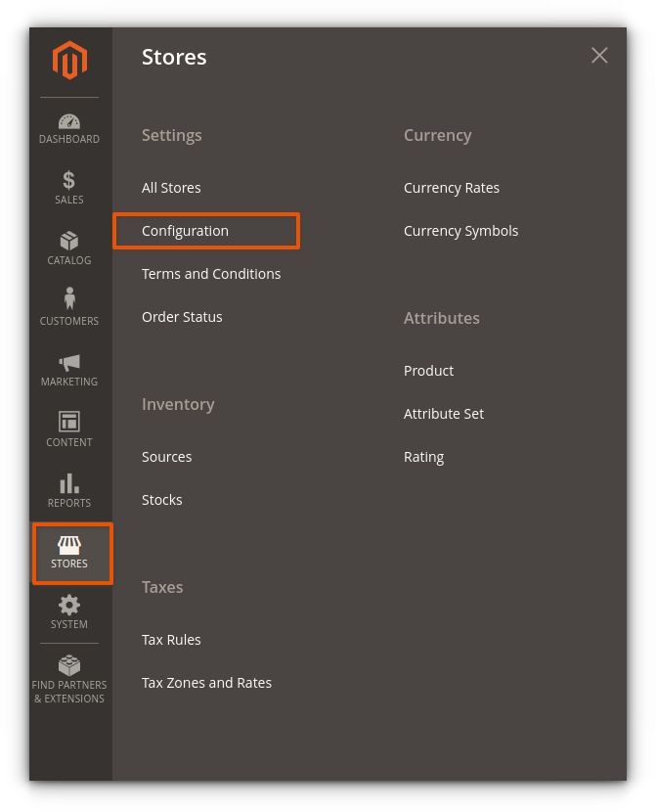Open Currency Symbols

(x=460, y=231)
